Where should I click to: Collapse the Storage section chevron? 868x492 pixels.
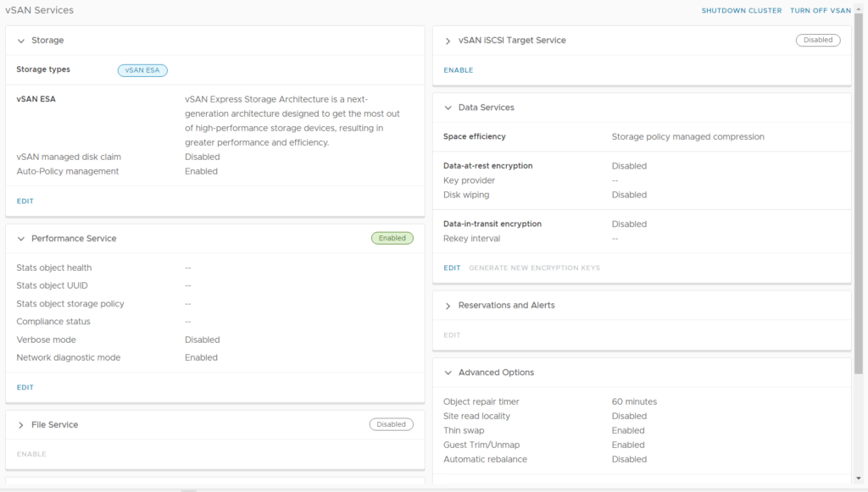click(21, 41)
